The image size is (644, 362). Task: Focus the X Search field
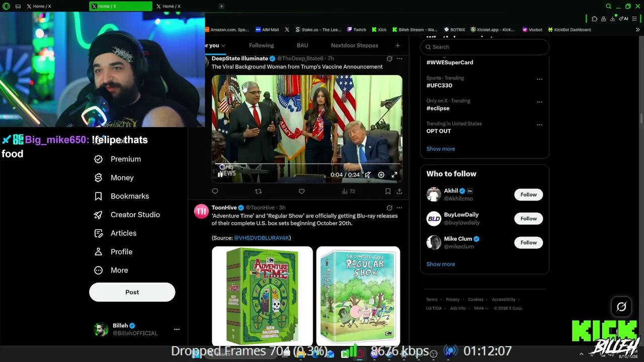[x=485, y=47]
